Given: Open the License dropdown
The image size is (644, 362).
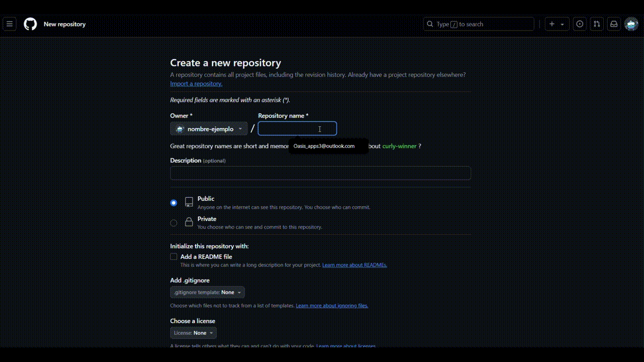Looking at the screenshot, I should 193,332.
